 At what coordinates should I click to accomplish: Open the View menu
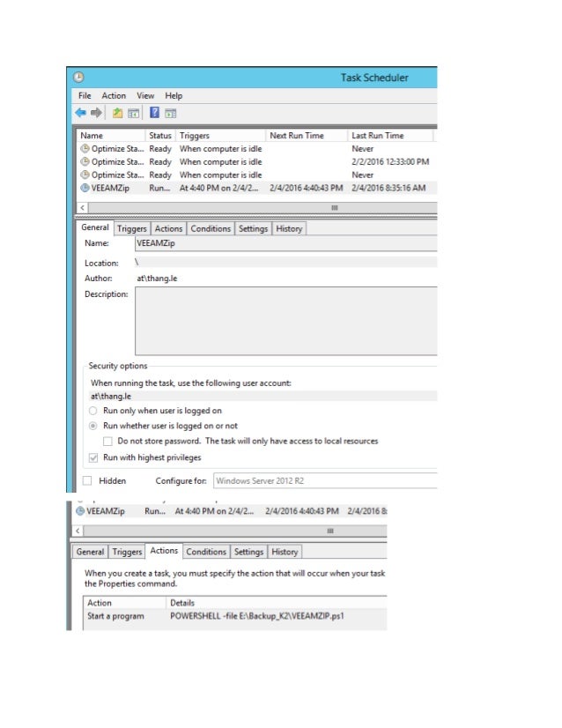point(145,96)
